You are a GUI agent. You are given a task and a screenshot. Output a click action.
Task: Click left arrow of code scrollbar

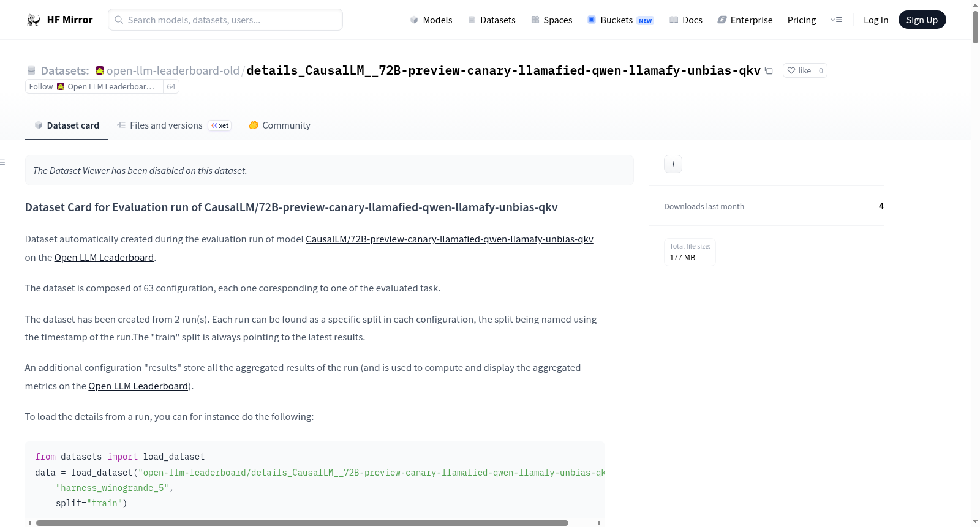(x=30, y=523)
